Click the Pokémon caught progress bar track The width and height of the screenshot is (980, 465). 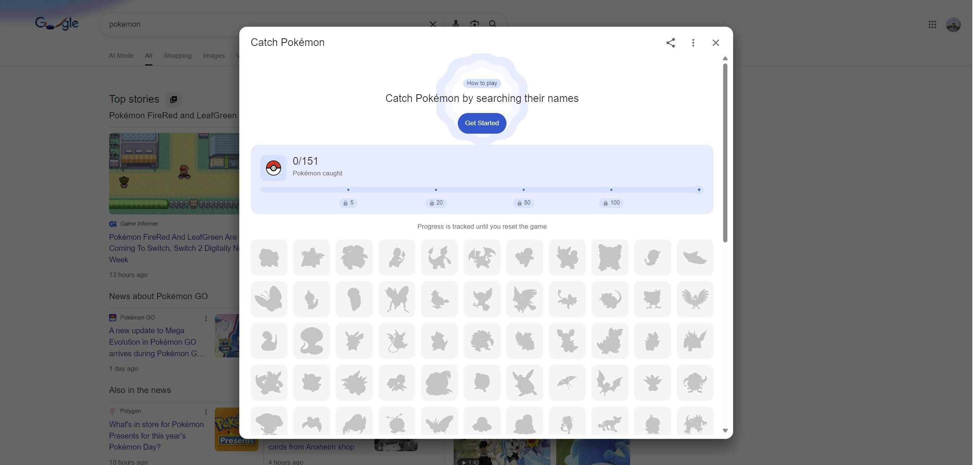(482, 190)
